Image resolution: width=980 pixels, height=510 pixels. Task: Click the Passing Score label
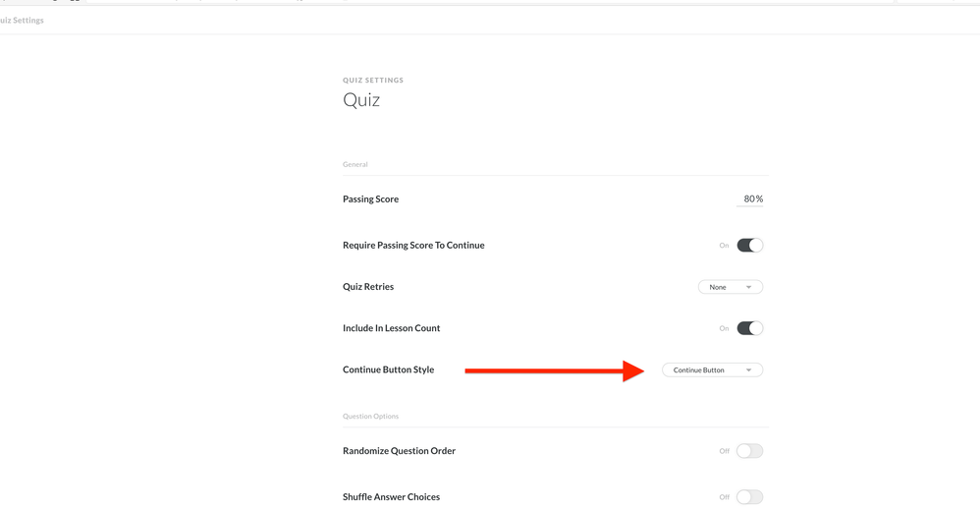point(370,199)
